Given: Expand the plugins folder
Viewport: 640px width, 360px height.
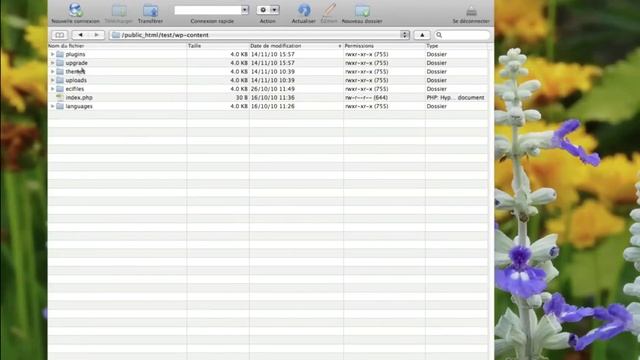Looking at the screenshot, I should click(52, 54).
